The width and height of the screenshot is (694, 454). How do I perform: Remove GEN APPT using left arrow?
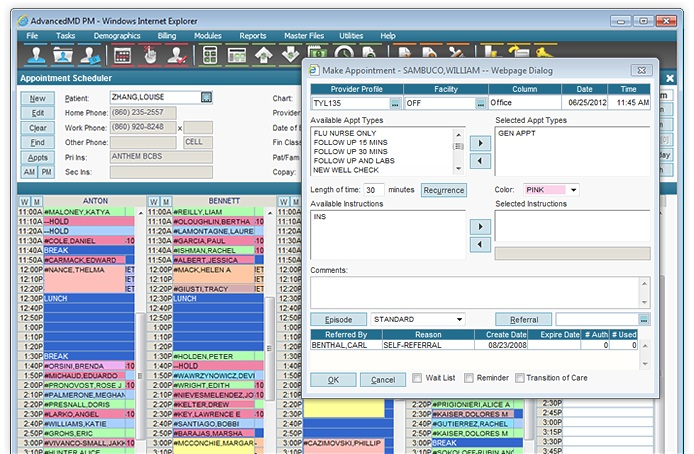(480, 161)
